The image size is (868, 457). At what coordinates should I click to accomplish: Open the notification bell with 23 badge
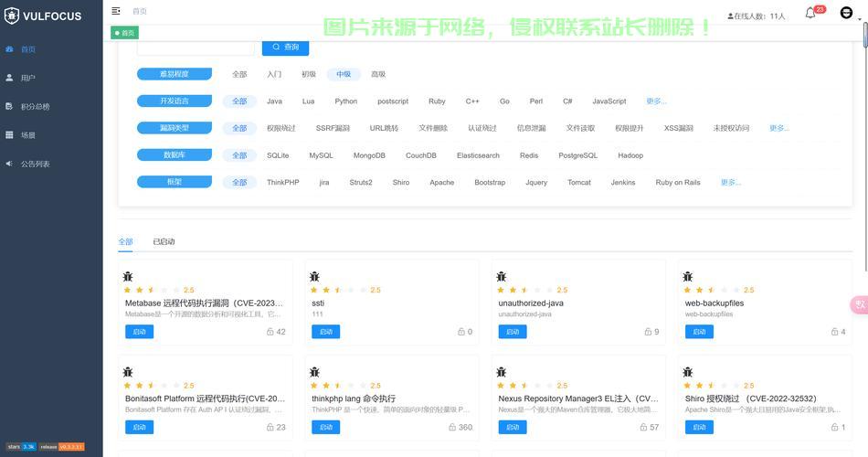810,13
